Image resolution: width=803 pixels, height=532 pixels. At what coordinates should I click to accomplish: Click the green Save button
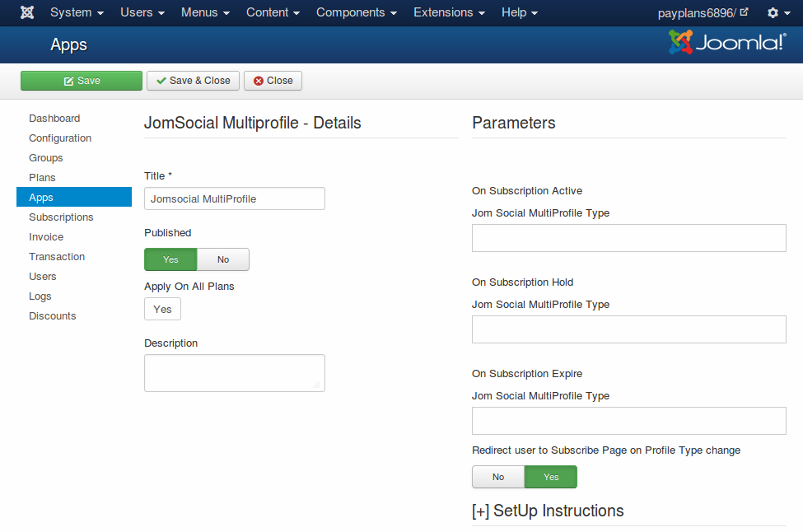coord(82,81)
